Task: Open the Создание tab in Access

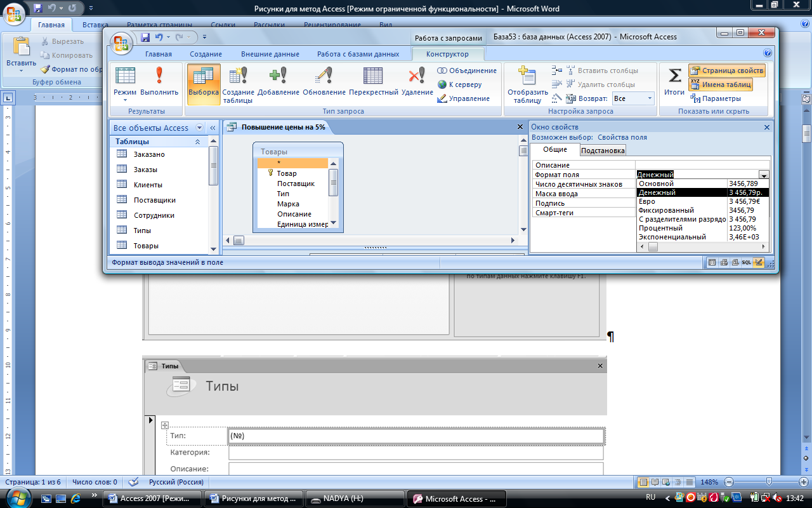Action: [x=206, y=54]
